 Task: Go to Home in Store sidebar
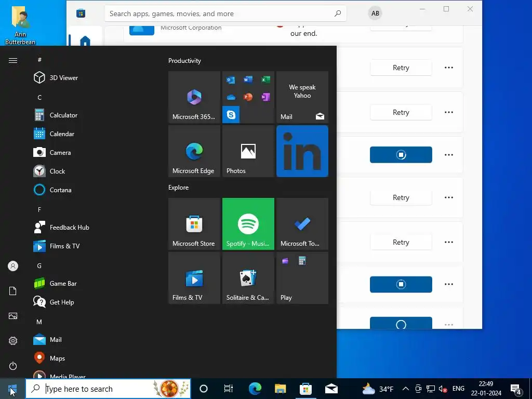coord(85,41)
